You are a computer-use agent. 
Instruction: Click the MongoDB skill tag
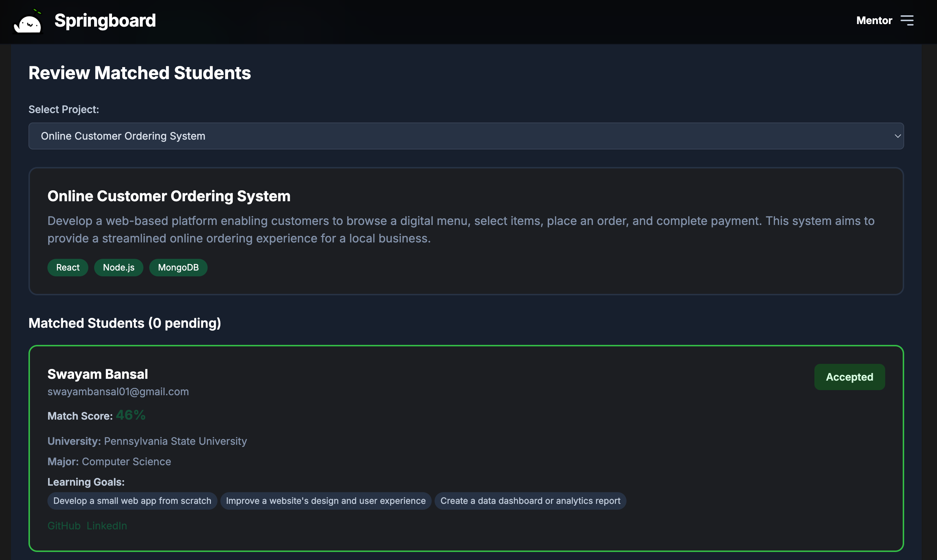(178, 267)
